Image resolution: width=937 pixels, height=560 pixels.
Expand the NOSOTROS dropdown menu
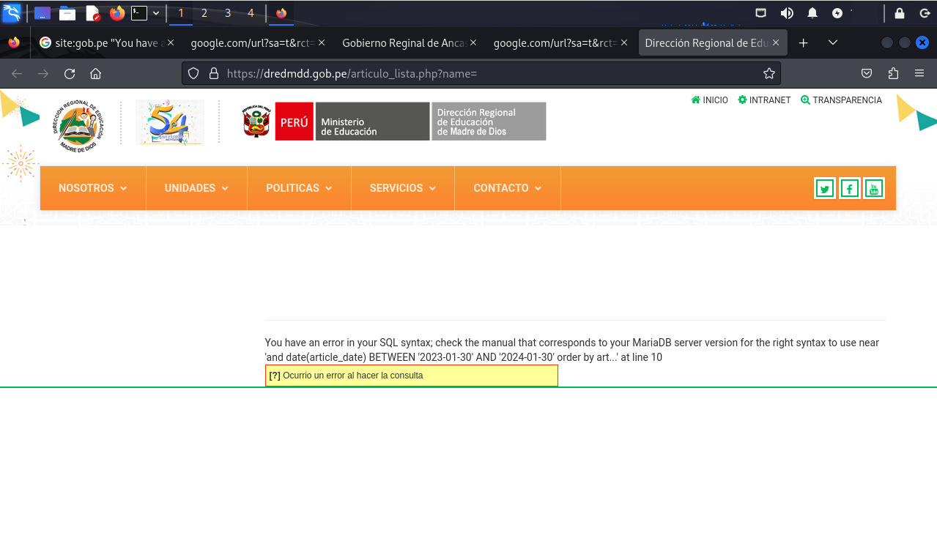[x=92, y=188]
